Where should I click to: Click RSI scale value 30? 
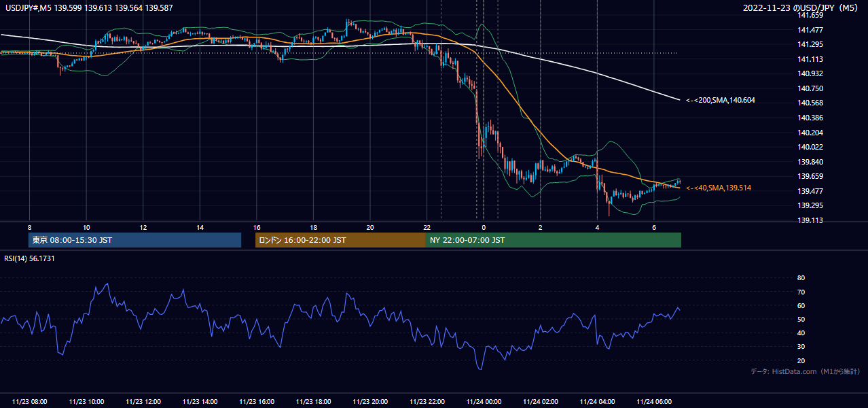coord(801,346)
